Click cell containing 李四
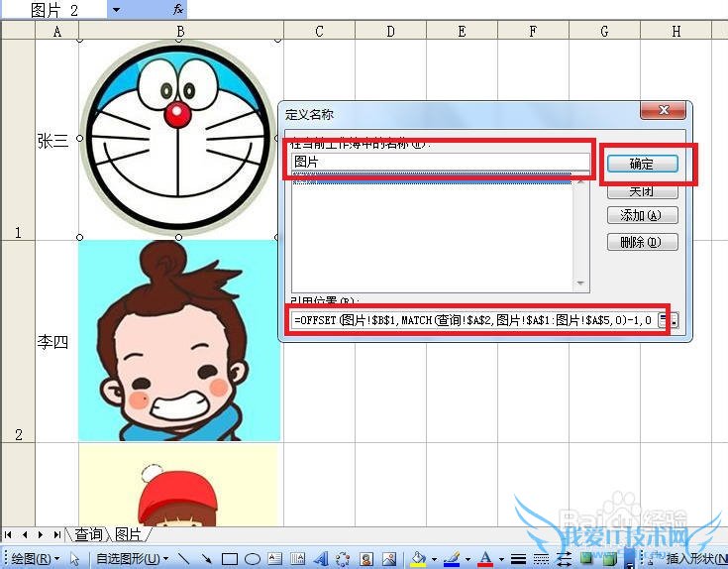728x569 pixels. (x=57, y=341)
